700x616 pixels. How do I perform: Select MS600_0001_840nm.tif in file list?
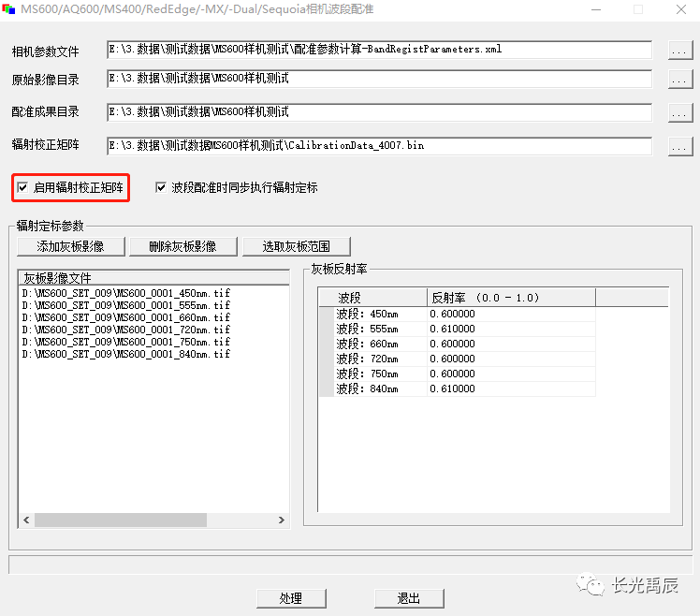click(x=125, y=354)
